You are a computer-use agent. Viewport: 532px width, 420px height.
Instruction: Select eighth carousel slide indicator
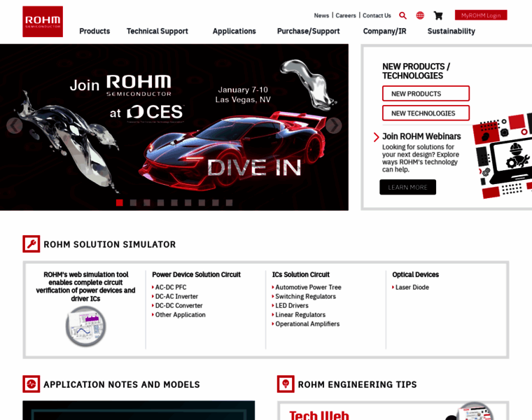(216, 202)
